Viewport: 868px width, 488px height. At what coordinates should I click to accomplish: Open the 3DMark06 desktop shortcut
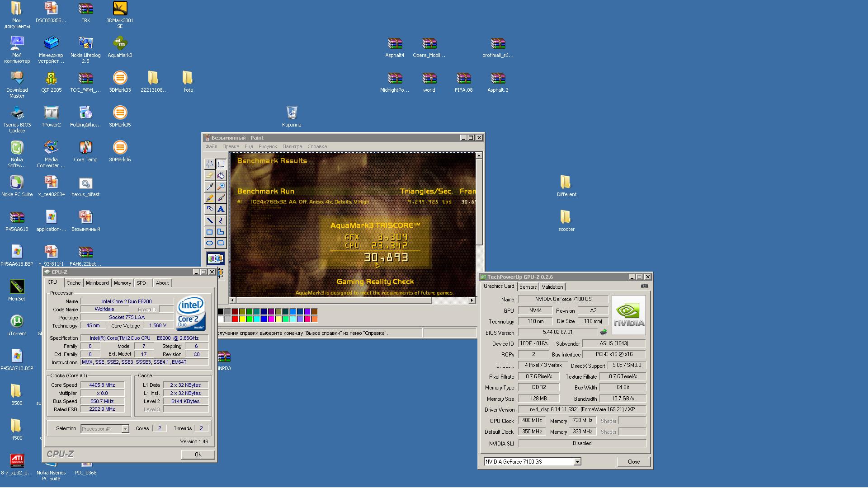point(120,151)
